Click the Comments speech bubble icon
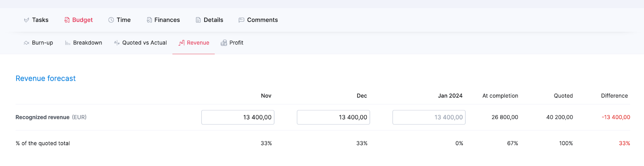 pos(241,20)
